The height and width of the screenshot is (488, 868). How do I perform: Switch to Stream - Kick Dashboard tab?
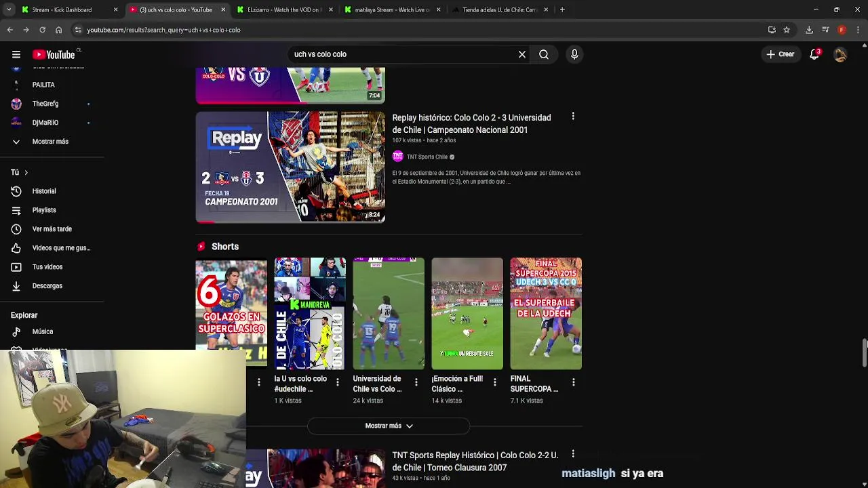69,9
